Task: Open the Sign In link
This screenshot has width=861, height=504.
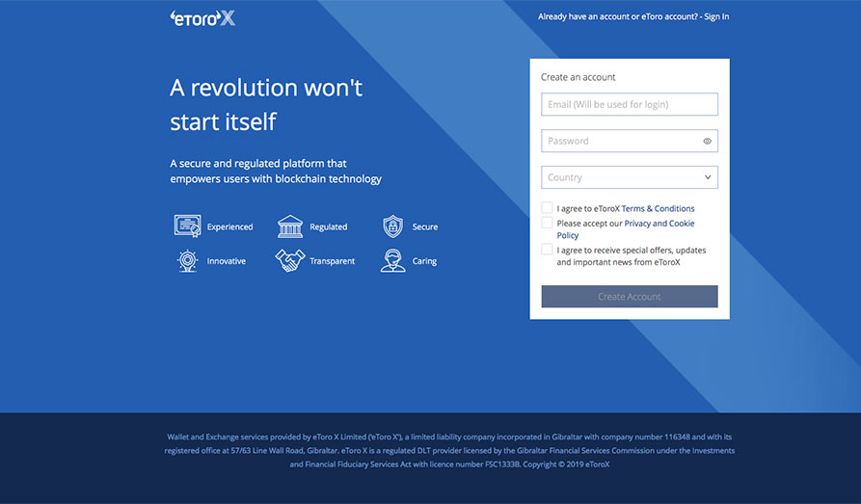Action: [716, 16]
